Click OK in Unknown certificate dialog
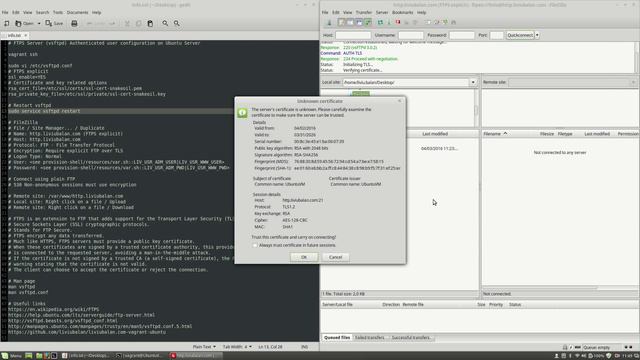640x360 pixels. [304, 257]
